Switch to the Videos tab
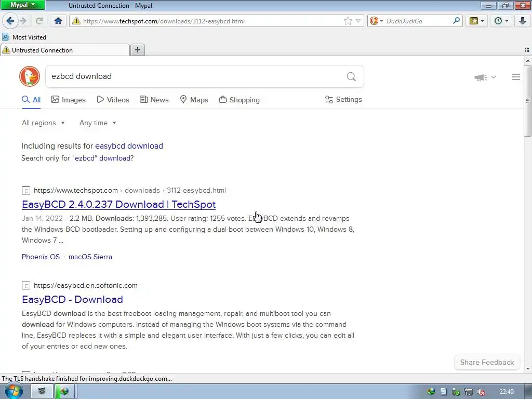 (x=113, y=100)
